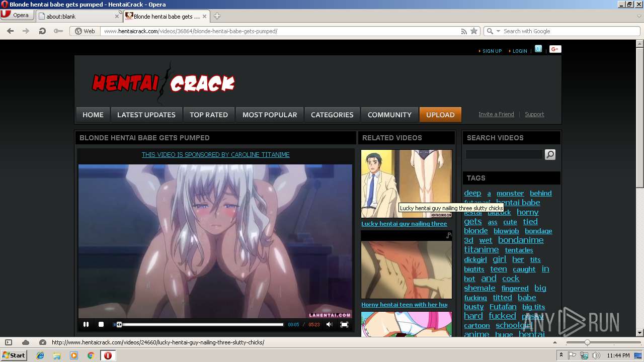Select the 'blonde' tag
Viewport: 644px width, 362px height.
[476, 231]
